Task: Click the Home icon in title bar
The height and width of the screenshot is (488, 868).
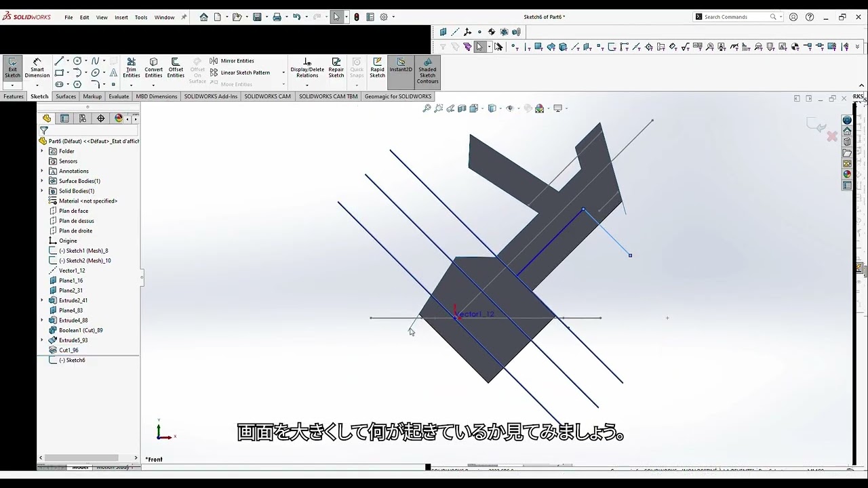Action: tap(203, 17)
